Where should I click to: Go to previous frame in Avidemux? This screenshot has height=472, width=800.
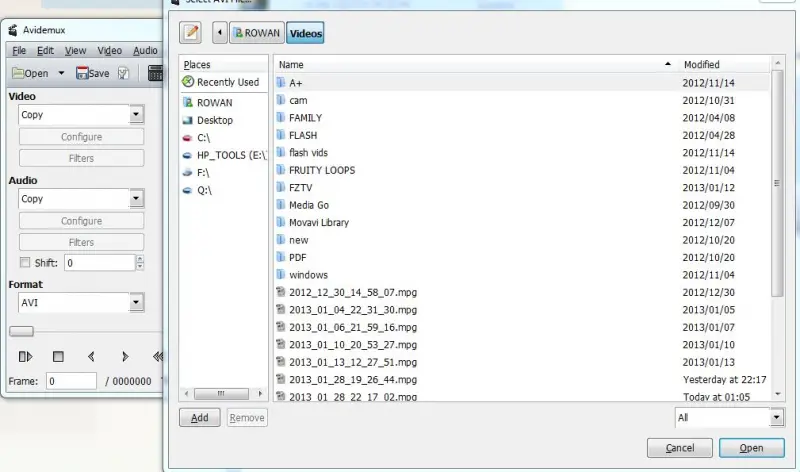coord(91,357)
